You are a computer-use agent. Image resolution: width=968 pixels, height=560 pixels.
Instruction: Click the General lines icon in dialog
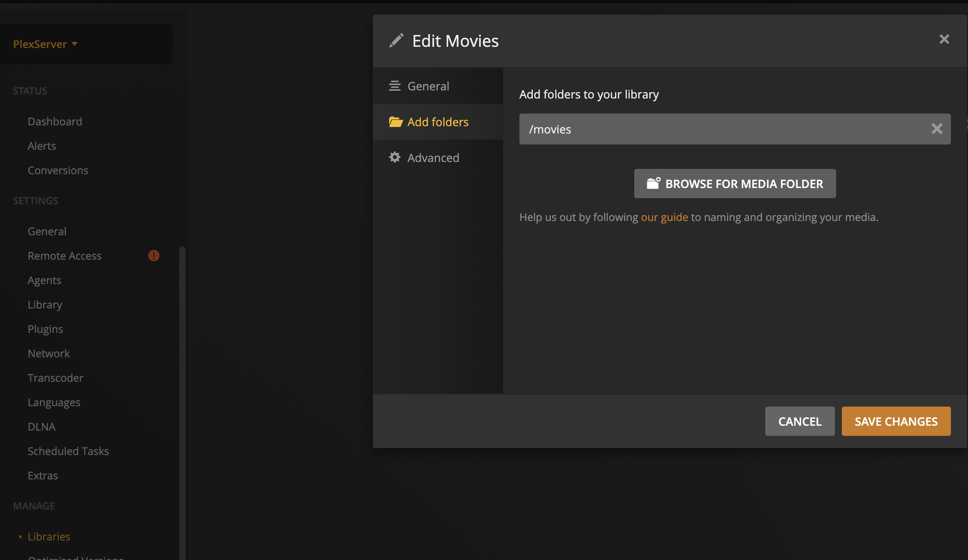click(x=394, y=86)
